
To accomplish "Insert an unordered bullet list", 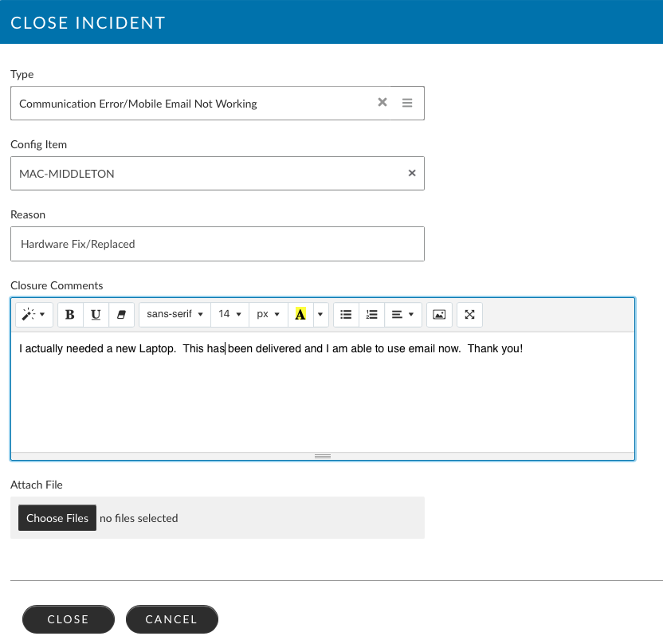I will click(345, 315).
